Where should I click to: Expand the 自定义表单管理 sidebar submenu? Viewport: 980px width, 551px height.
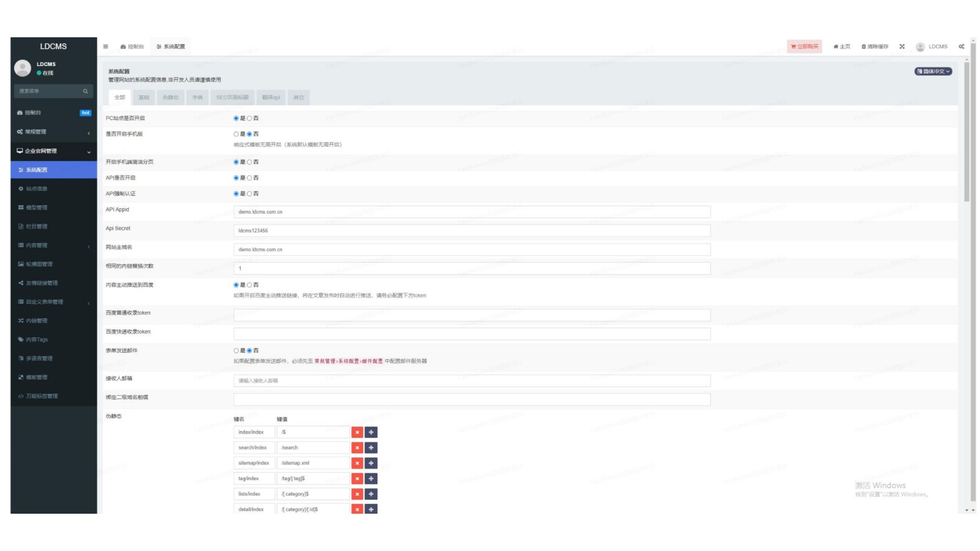[x=54, y=302]
